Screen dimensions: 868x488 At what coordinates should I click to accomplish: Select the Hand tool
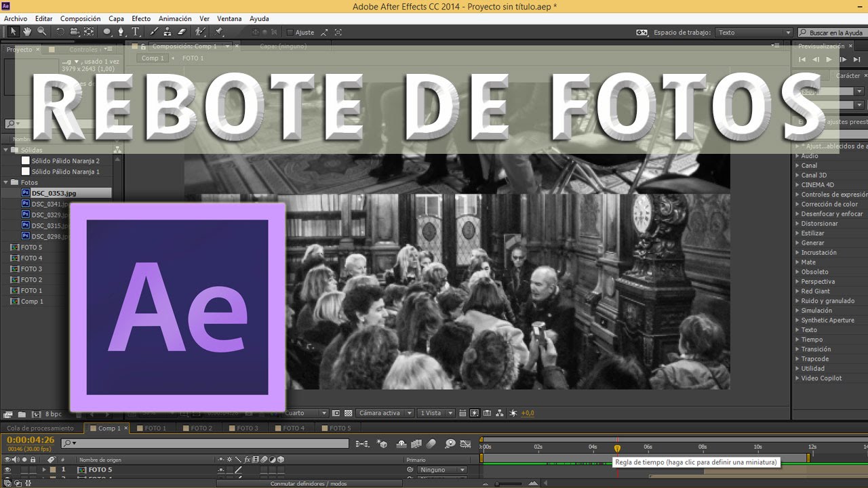tap(26, 32)
